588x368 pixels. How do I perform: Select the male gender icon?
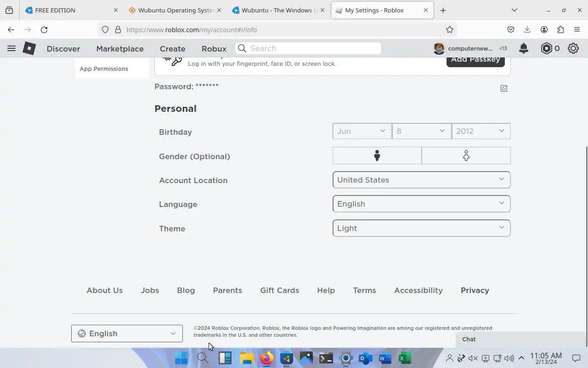tap(377, 155)
